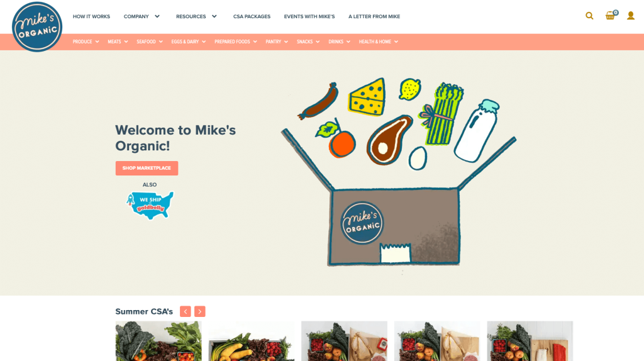Open the shopping basket cart icon
Image resolution: width=644 pixels, height=361 pixels.
click(611, 15)
